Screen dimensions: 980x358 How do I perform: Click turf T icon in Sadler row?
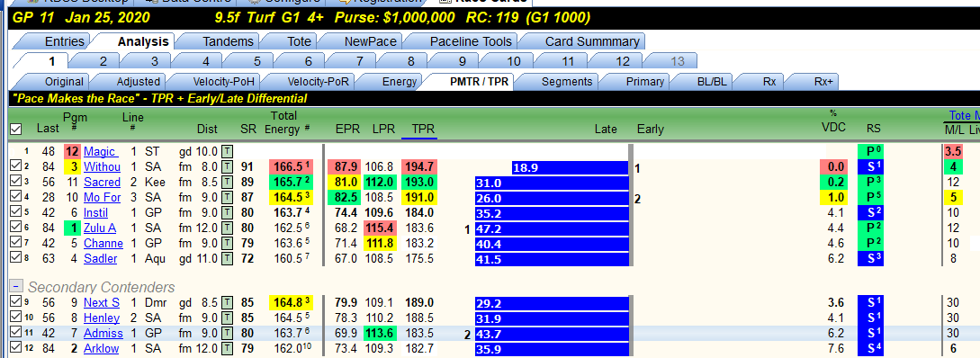[x=228, y=259]
